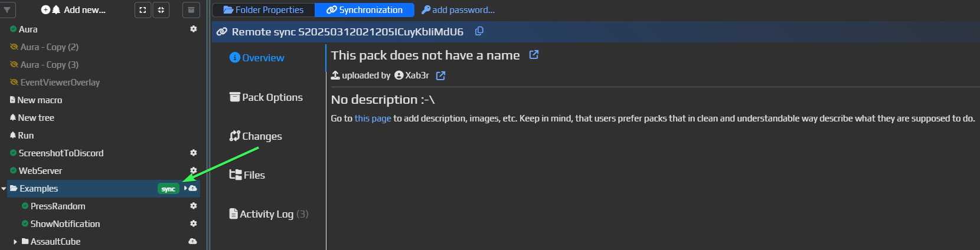This screenshot has width=980, height=250.
Task: Open settings gear for Aura
Action: (x=193, y=29)
